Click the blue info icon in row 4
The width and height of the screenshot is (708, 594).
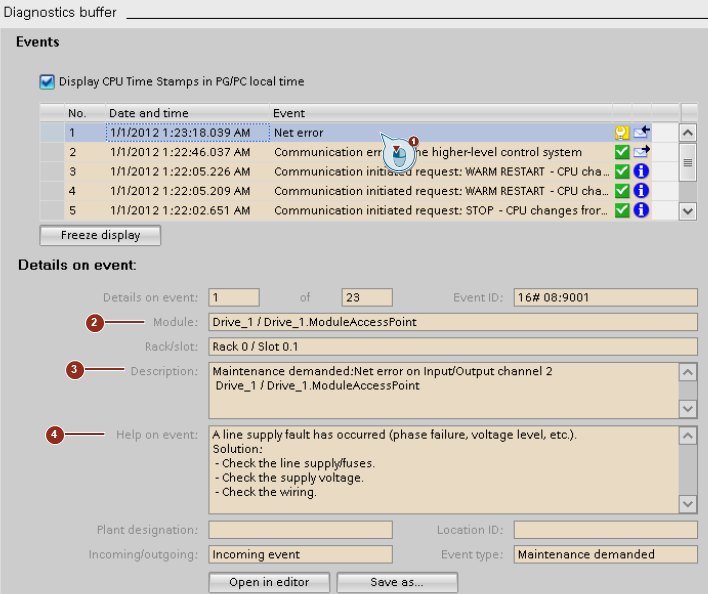pos(641,190)
